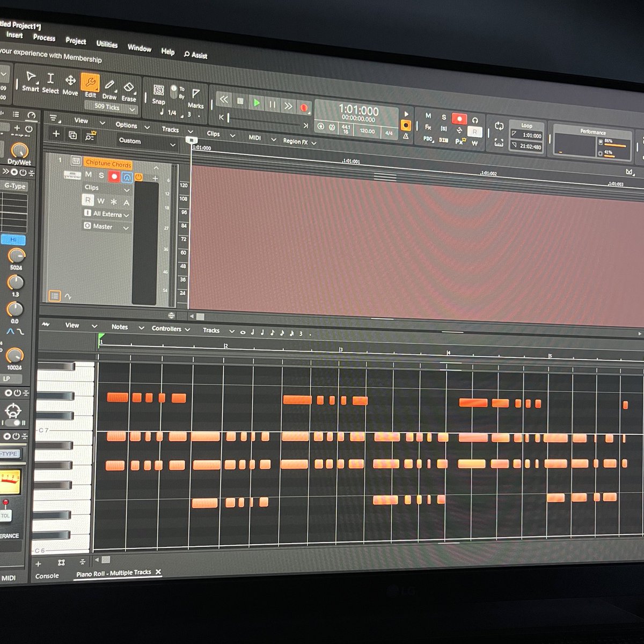Stop playback in transport
644x644 pixels.
point(240,101)
